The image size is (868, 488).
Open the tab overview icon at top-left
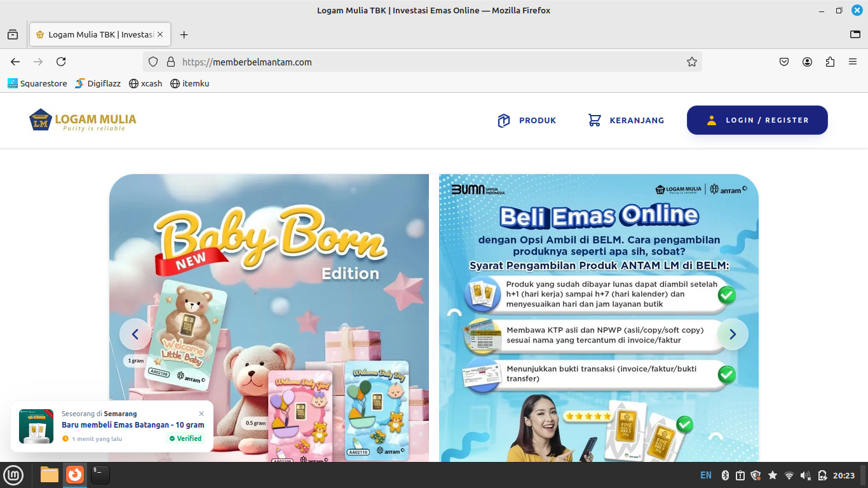pyautogui.click(x=13, y=34)
